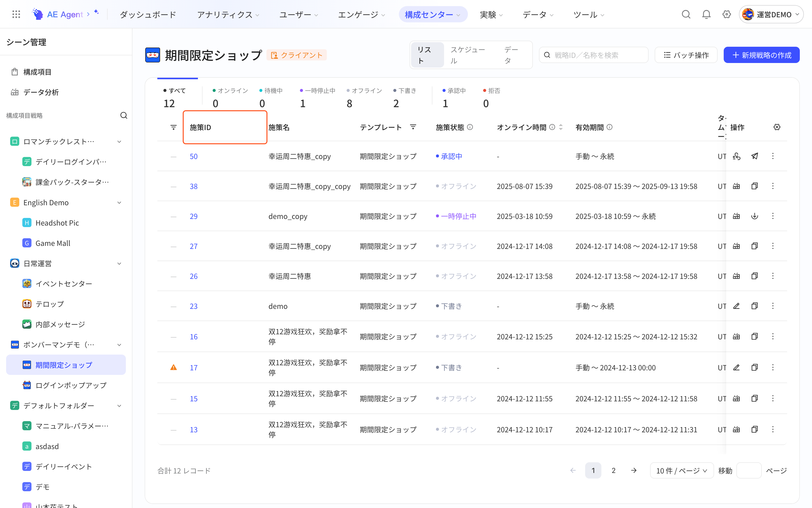This screenshot has height=508, width=812.
Task: Edit the draft strategy in row 23
Action: tap(736, 306)
